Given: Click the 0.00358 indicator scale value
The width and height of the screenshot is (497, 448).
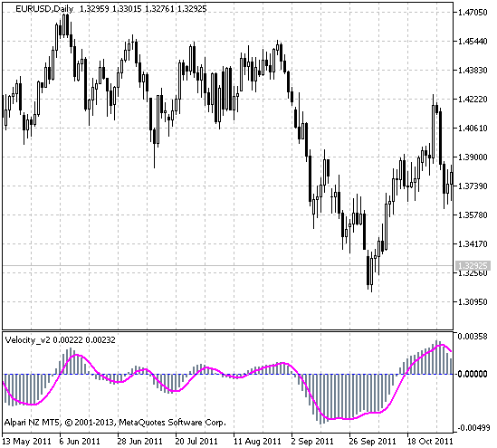Looking at the screenshot, I should (473, 337).
